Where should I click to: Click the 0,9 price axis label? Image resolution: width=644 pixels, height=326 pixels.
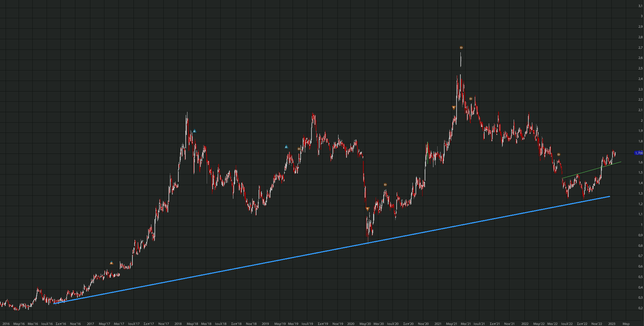640,235
